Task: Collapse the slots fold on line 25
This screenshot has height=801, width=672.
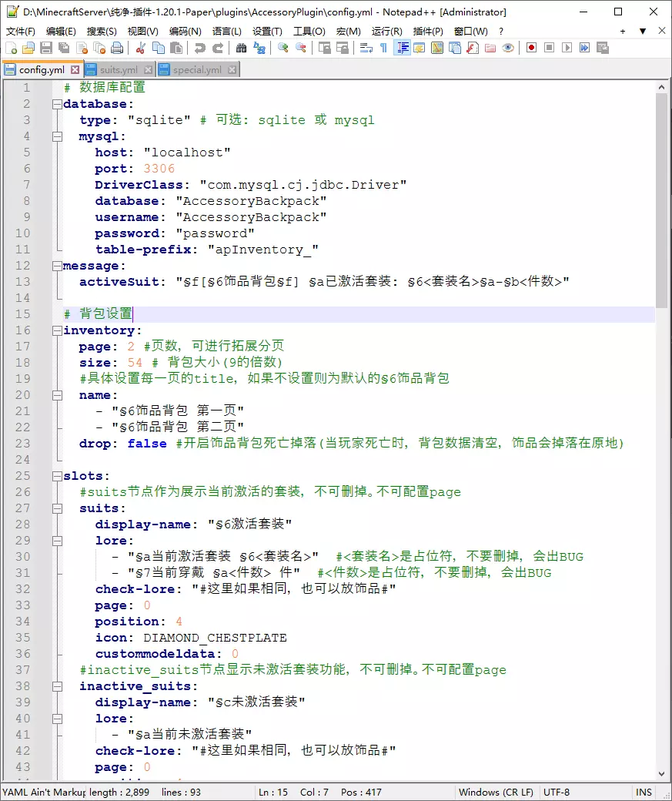Action: [x=57, y=476]
